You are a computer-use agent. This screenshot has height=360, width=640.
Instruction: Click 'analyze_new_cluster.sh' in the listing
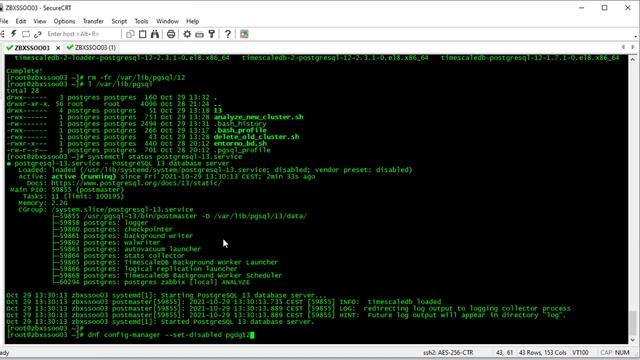pos(258,117)
